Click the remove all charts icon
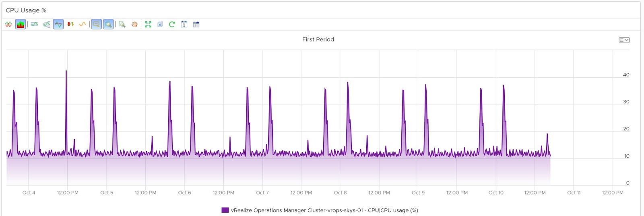644x216 pixels. [160, 25]
